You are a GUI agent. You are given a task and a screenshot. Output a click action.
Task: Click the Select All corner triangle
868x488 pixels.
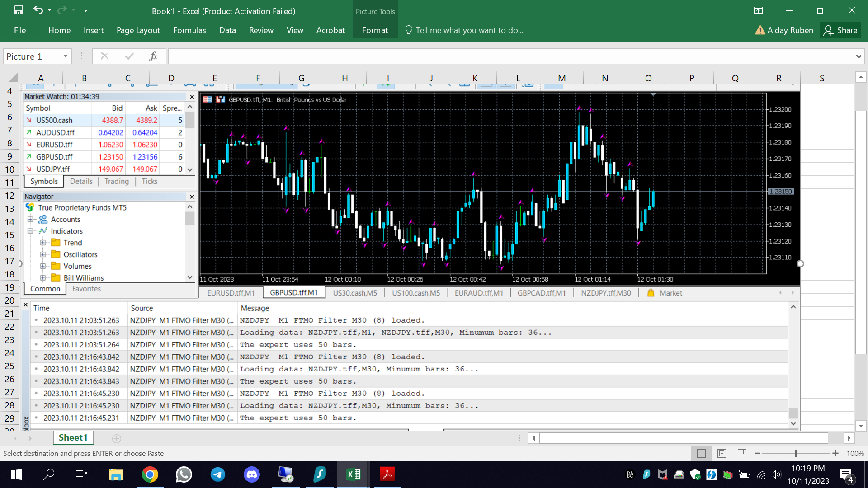click(13, 77)
